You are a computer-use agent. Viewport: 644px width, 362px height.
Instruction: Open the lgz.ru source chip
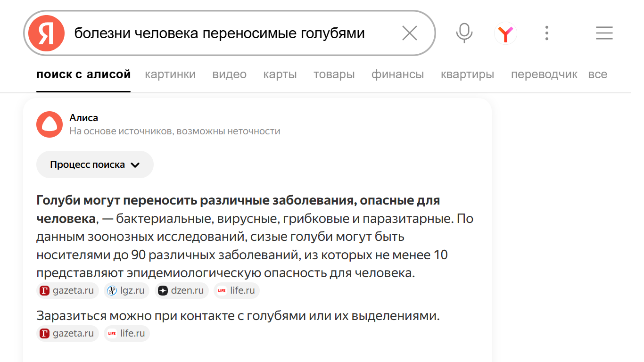coord(126,290)
